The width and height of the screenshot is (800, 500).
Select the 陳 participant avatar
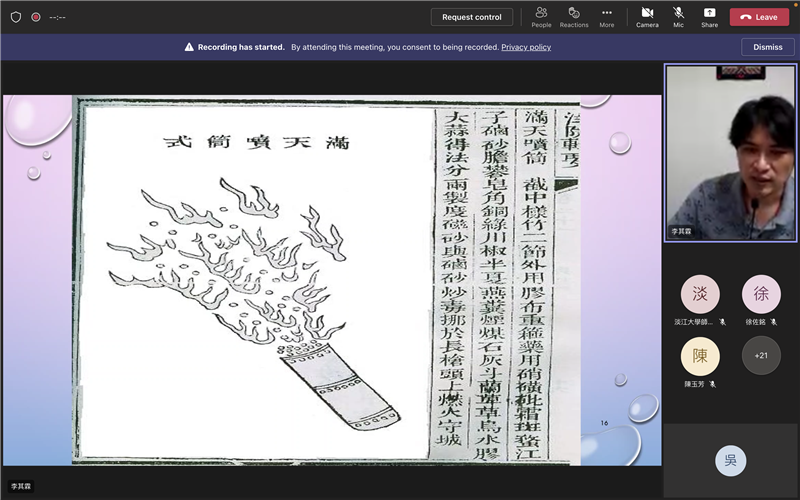tap(700, 355)
